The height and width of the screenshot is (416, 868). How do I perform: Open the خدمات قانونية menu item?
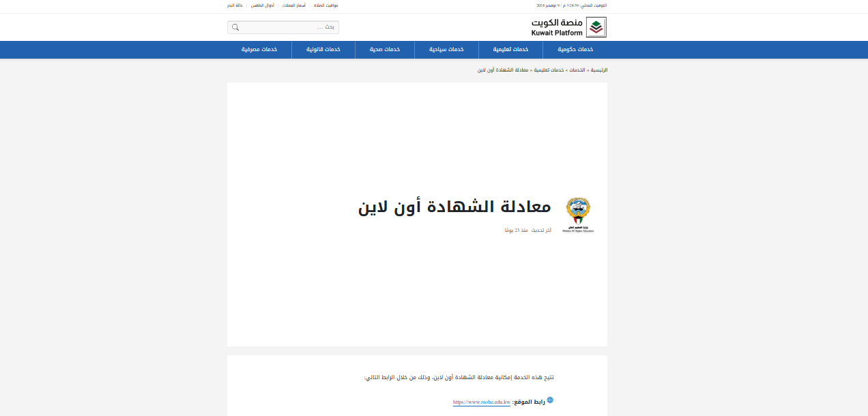coord(323,50)
